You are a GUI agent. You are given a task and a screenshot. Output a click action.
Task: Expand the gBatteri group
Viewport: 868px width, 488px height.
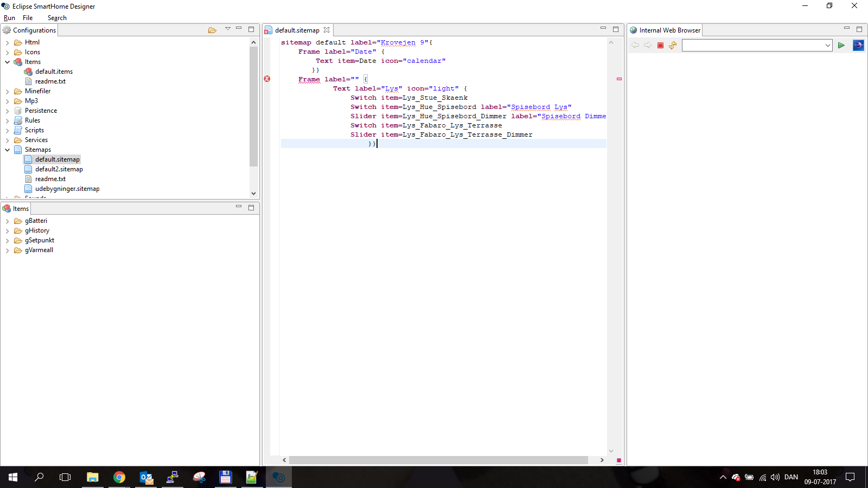(8, 221)
